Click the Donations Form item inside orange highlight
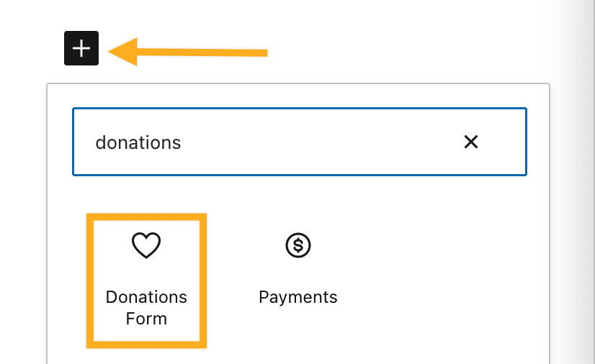 pyautogui.click(x=146, y=280)
